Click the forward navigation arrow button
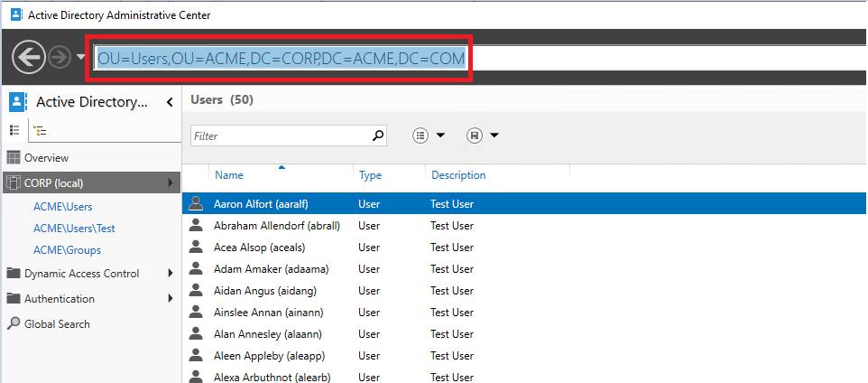The height and width of the screenshot is (383, 868). click(61, 58)
